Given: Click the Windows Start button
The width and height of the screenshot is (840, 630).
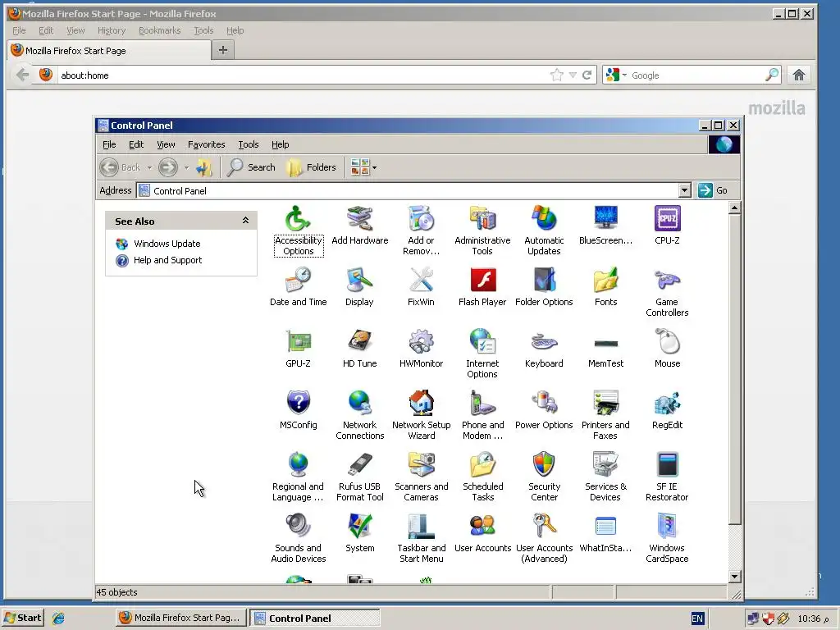Looking at the screenshot, I should click(22, 618).
